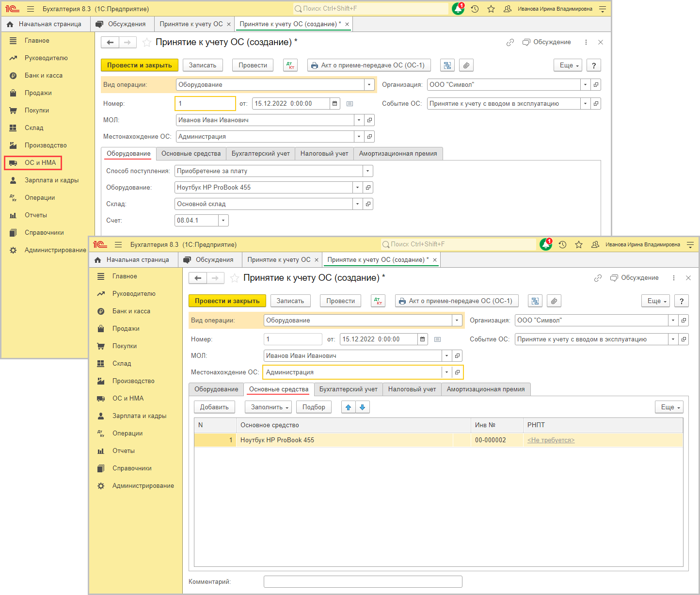Open history icon in front window
The width and height of the screenshot is (700, 595).
(x=562, y=244)
